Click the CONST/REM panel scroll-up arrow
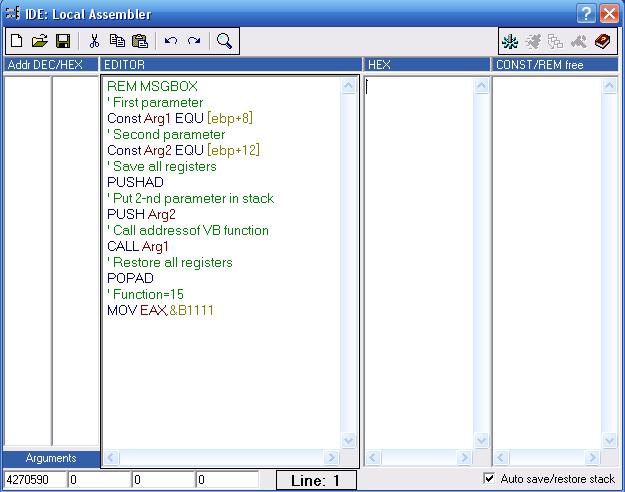625x492 pixels. coord(610,86)
